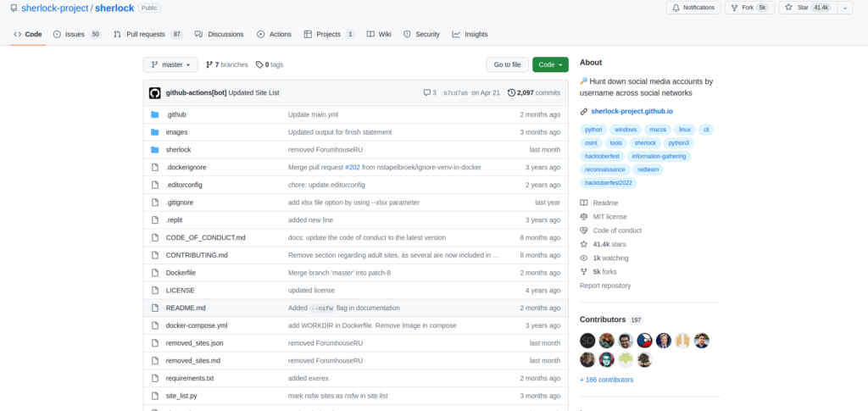The width and height of the screenshot is (868, 411).
Task: Click the file icon beside .dockerignore
Action: point(155,167)
